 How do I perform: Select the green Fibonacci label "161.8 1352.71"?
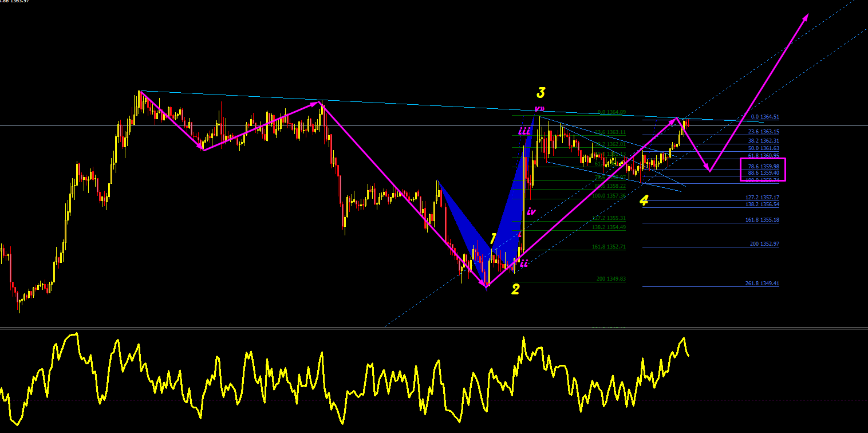(609, 247)
